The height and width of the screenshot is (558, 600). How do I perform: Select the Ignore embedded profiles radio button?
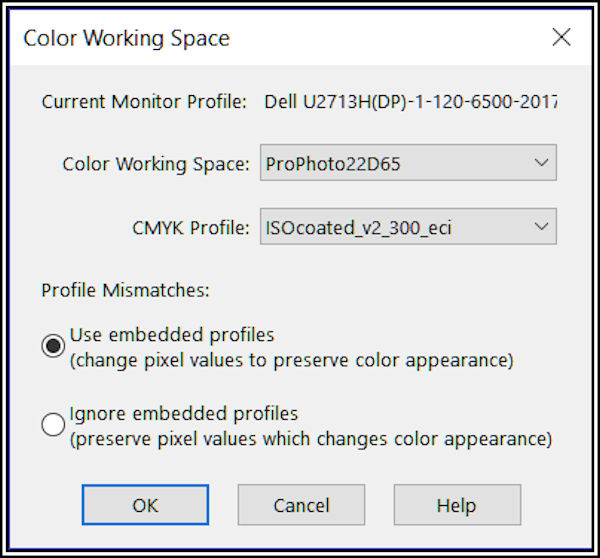53,425
